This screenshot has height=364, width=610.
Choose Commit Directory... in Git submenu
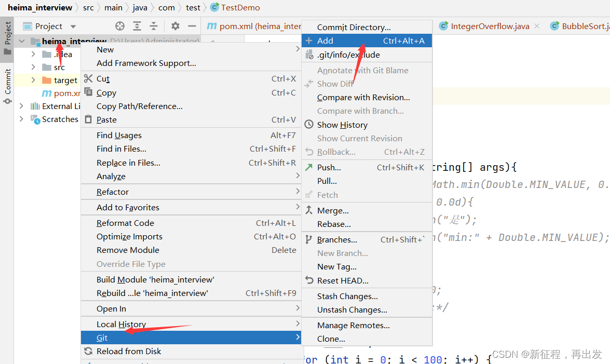367,27
